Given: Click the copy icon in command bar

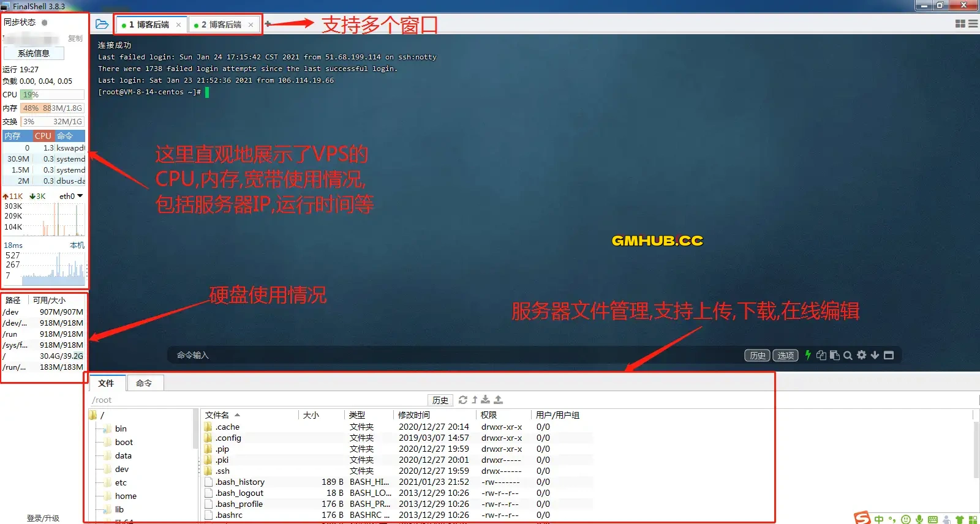Looking at the screenshot, I should click(x=821, y=355).
